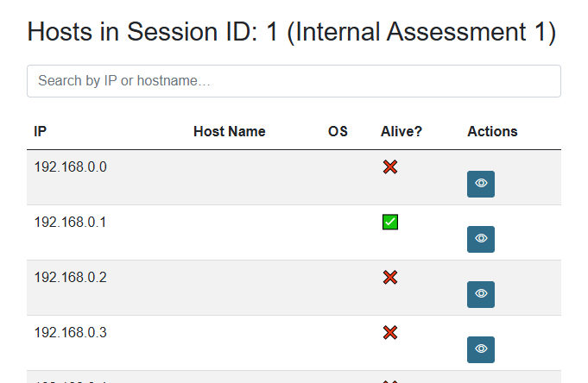Click the IP column header
This screenshot has width=588, height=383.
(40, 132)
